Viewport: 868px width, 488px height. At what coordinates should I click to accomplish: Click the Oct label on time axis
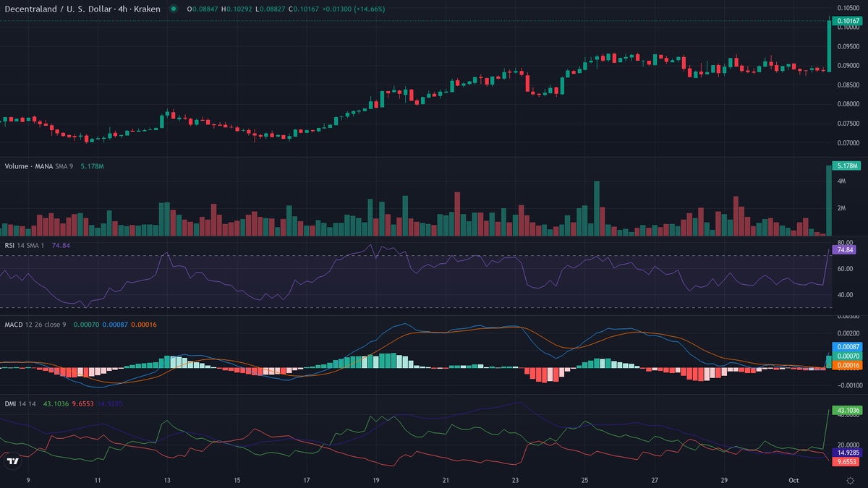(x=793, y=480)
